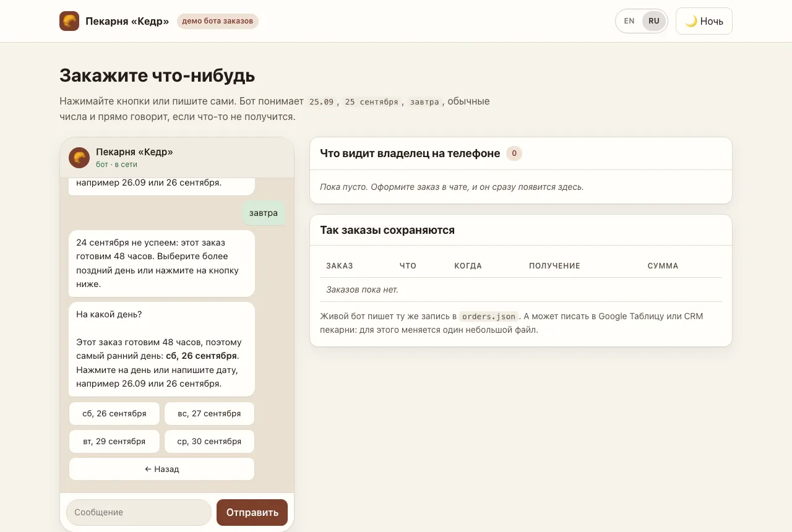Click the Что видит владелец на телефоне heading
The image size is (792, 532).
pos(410,153)
